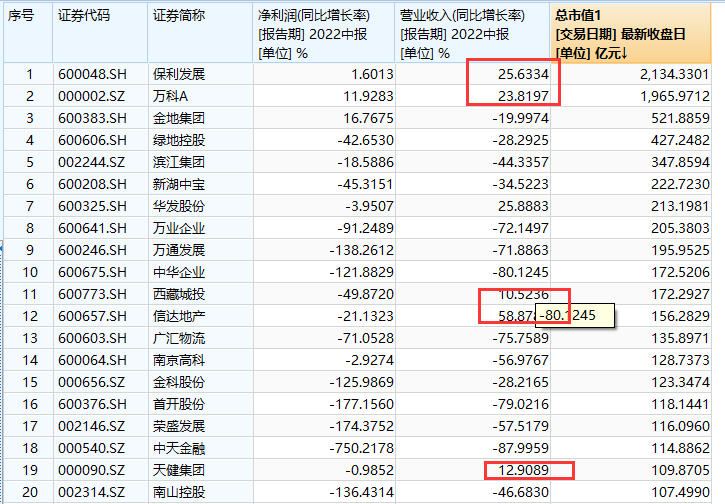Screen dimensions: 725x504
Task: Click market cap value 156.2829
Action: [680, 316]
